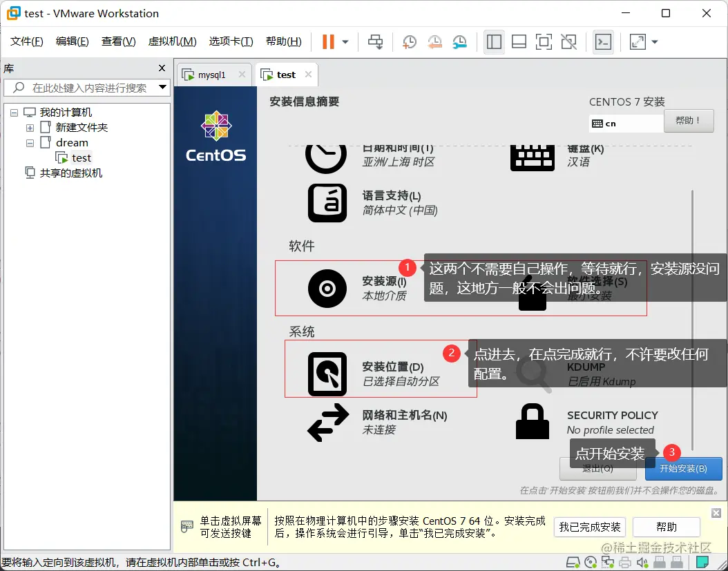Toggle the library sidebar view icon
Viewport: 728px width, 571px height.
(494, 42)
